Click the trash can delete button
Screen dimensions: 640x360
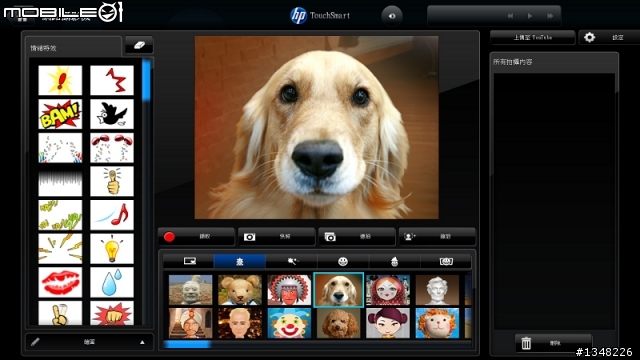coord(553,343)
